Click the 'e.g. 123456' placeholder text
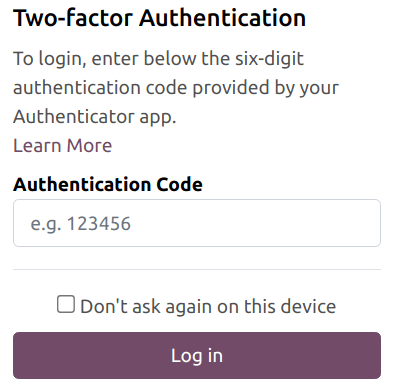Image resolution: width=396 pixels, height=388 pixels. tap(81, 224)
